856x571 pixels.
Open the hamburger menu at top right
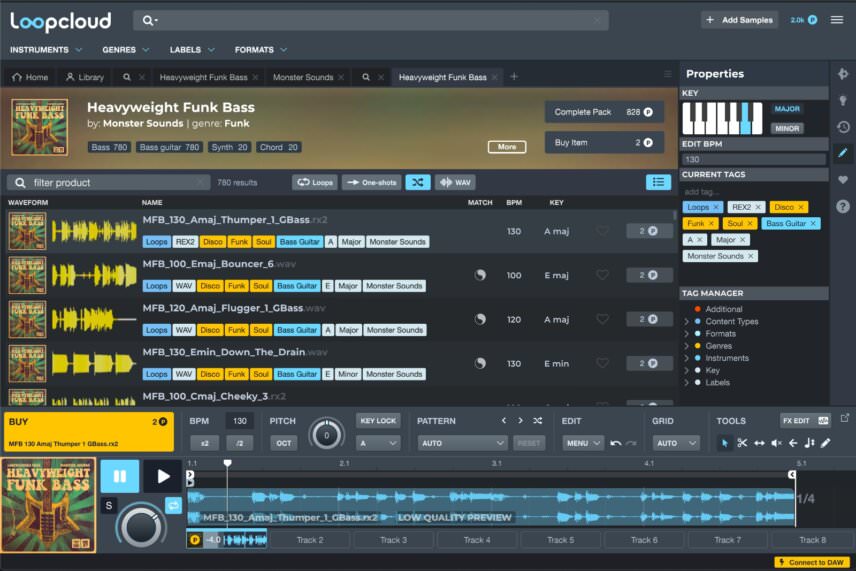point(836,20)
